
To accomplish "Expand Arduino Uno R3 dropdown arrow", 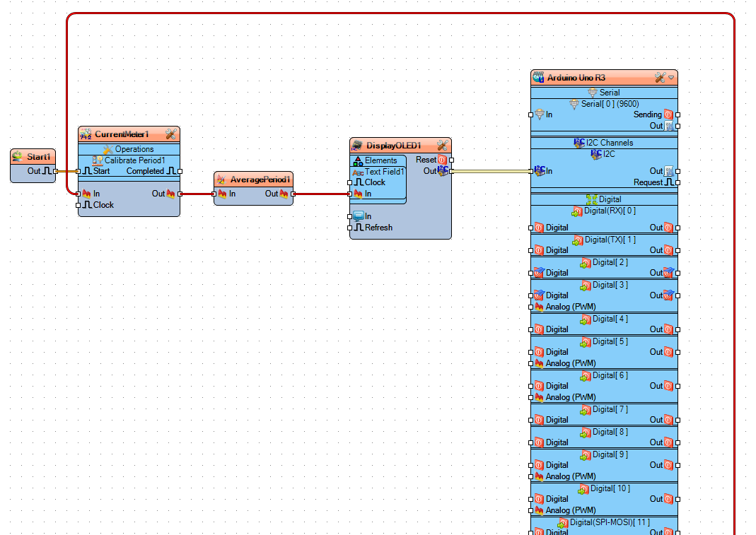I will click(671, 78).
